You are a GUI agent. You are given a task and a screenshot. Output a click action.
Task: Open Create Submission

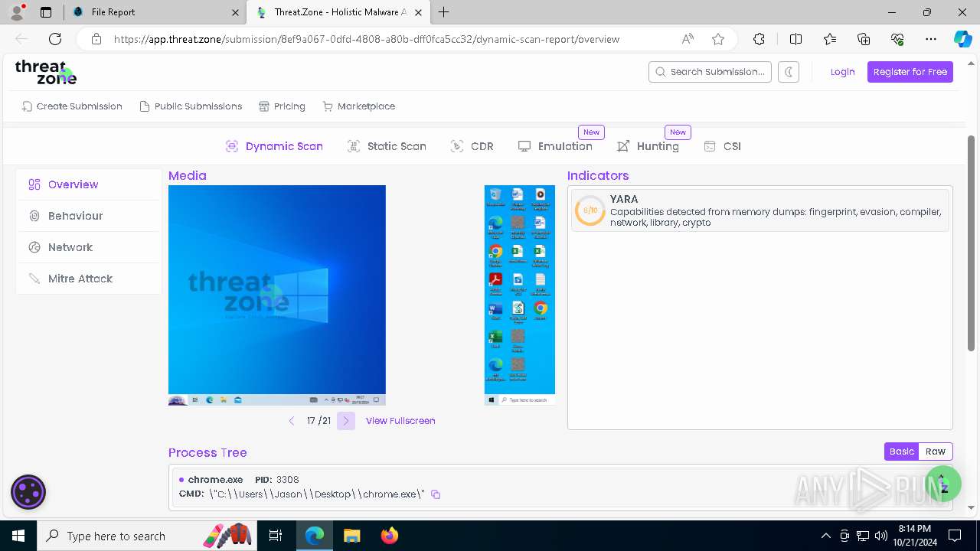(x=72, y=106)
